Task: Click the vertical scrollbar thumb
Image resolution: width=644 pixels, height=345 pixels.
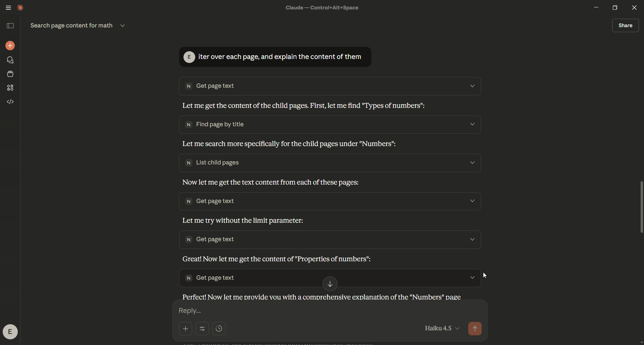Action: click(641, 207)
